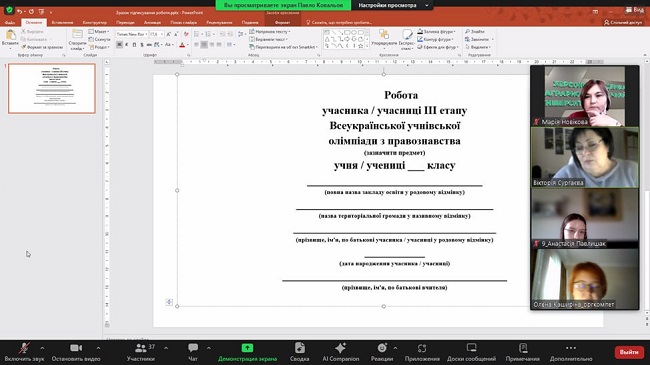Screen dimensions: 650x365
Task: Stop video with the Остановить видео camera button
Action: tap(76, 352)
